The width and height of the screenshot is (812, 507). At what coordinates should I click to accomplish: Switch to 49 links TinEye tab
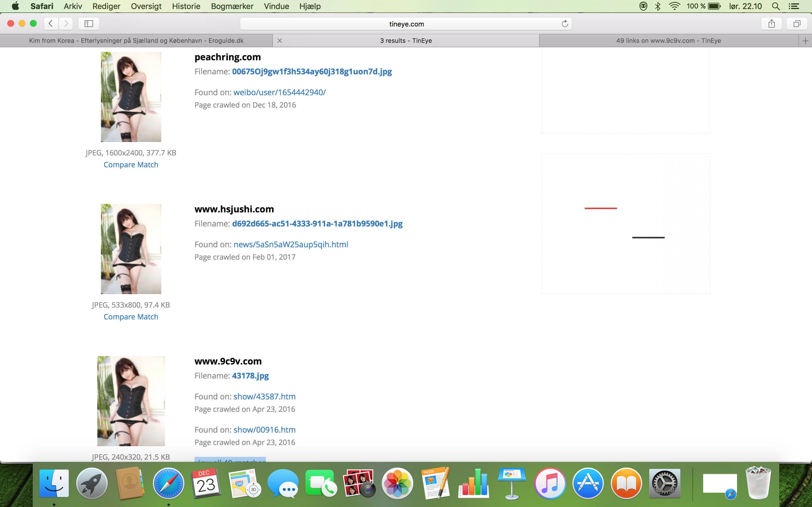668,41
